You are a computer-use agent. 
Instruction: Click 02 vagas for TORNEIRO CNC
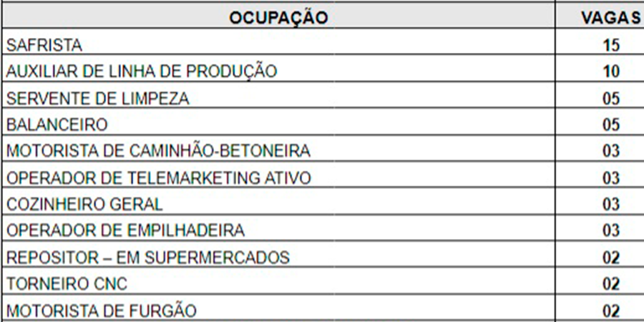(x=611, y=283)
